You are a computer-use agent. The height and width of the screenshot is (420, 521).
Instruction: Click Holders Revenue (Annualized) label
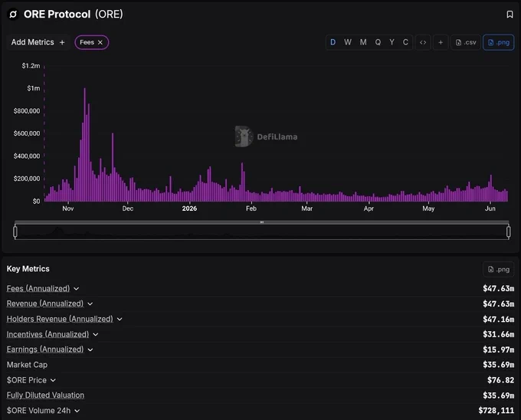click(60, 319)
